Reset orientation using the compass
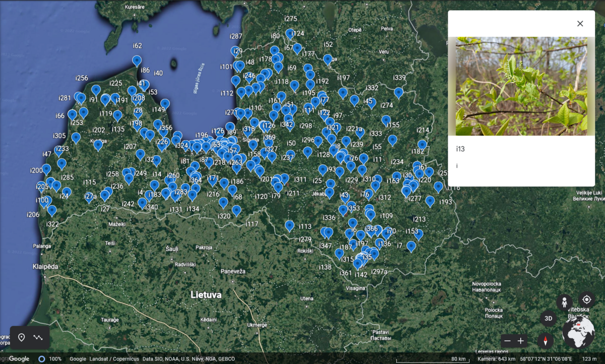Screen dimensions: 605x364 545,341
